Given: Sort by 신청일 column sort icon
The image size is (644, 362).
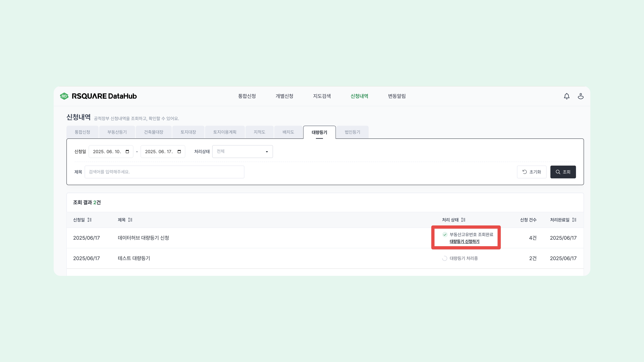Looking at the screenshot, I should (x=90, y=220).
